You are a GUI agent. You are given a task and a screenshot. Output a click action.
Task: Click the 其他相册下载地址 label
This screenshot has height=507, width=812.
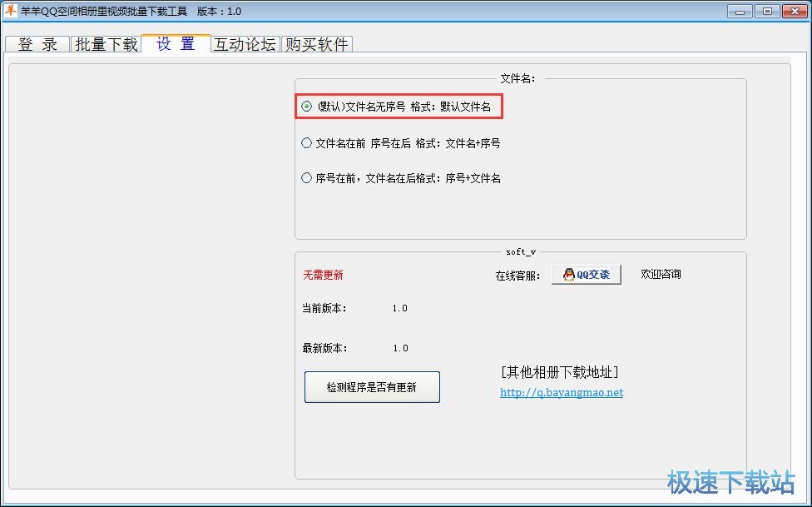click(561, 371)
